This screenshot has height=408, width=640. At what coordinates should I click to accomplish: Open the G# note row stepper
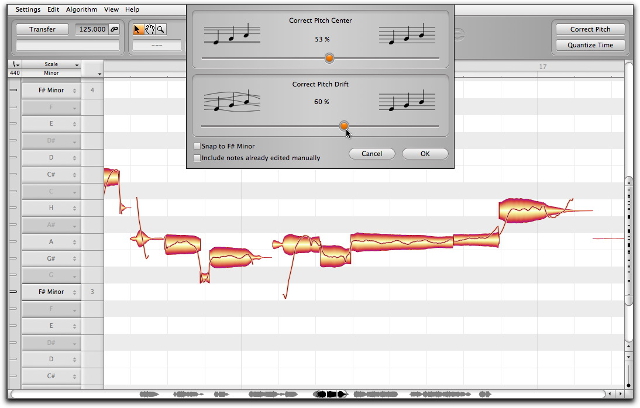point(74,259)
